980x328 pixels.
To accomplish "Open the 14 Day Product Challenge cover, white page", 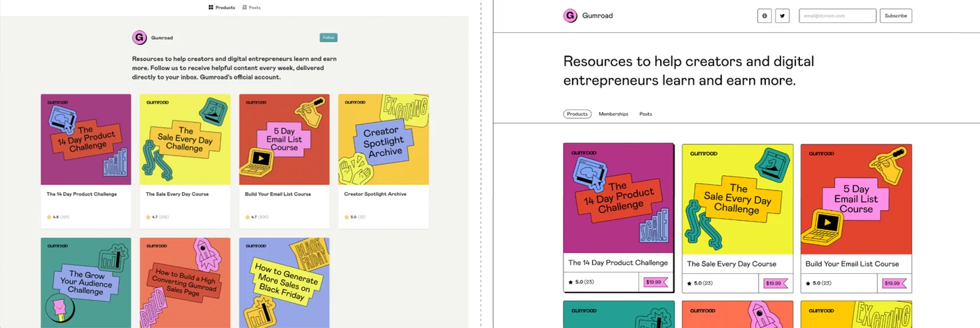I will [618, 198].
